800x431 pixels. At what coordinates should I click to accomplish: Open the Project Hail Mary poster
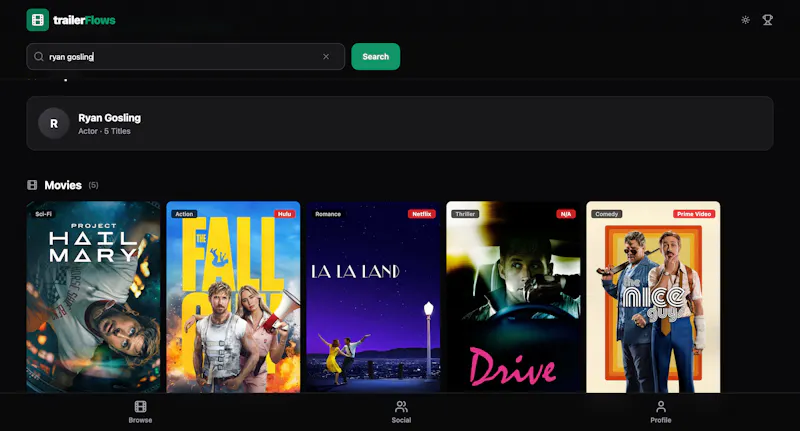(93, 297)
